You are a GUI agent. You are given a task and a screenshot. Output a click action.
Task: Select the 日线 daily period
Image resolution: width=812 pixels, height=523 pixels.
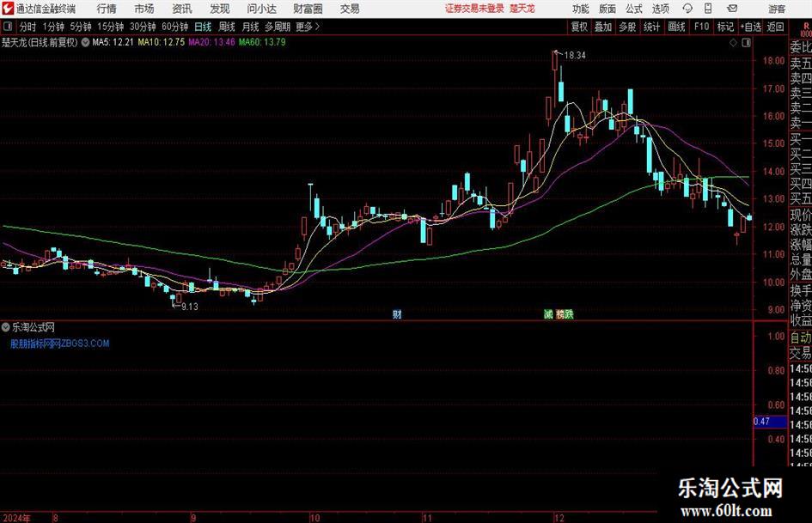click(203, 27)
